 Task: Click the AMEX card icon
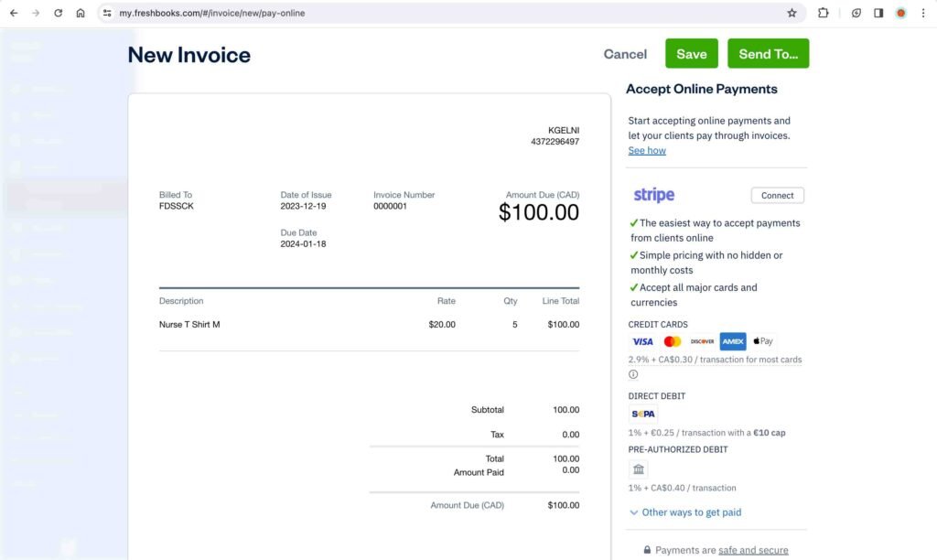[732, 341]
